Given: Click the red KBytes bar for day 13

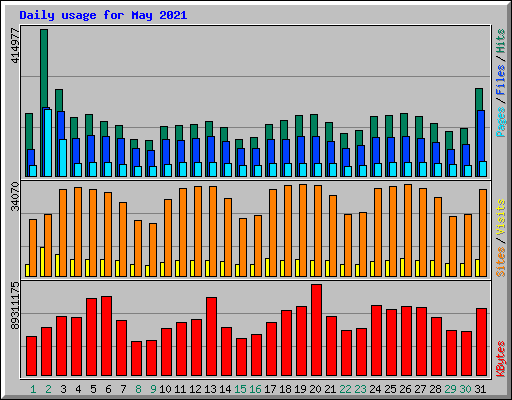Looking at the screenshot, I should coord(211,337).
